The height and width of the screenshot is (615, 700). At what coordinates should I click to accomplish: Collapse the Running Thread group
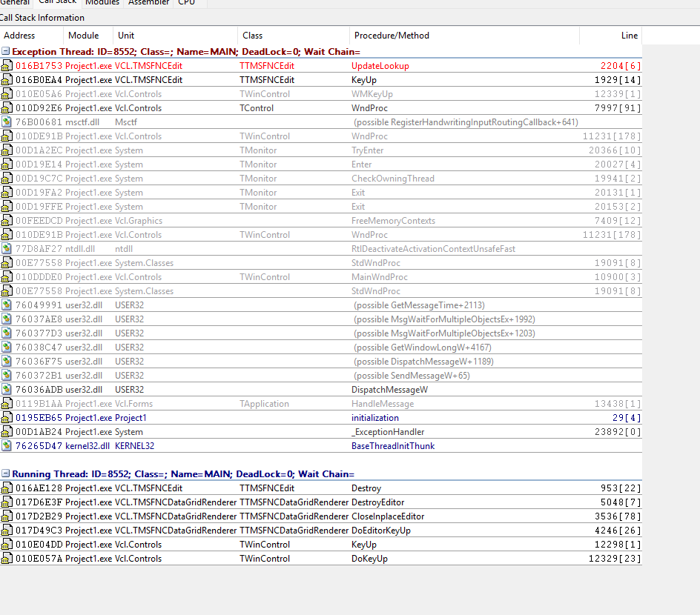tap(6, 474)
